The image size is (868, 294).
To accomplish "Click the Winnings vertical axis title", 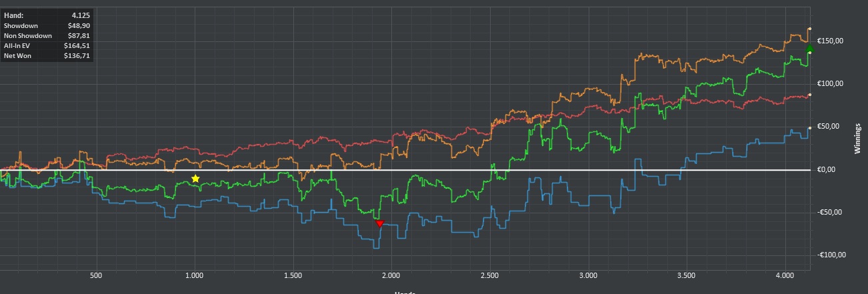I will (x=858, y=139).
